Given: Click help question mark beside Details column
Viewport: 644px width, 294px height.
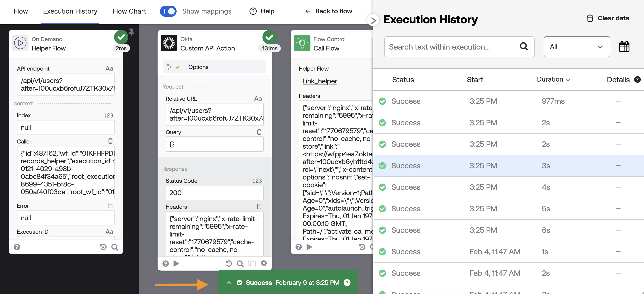Looking at the screenshot, I should click(x=637, y=80).
